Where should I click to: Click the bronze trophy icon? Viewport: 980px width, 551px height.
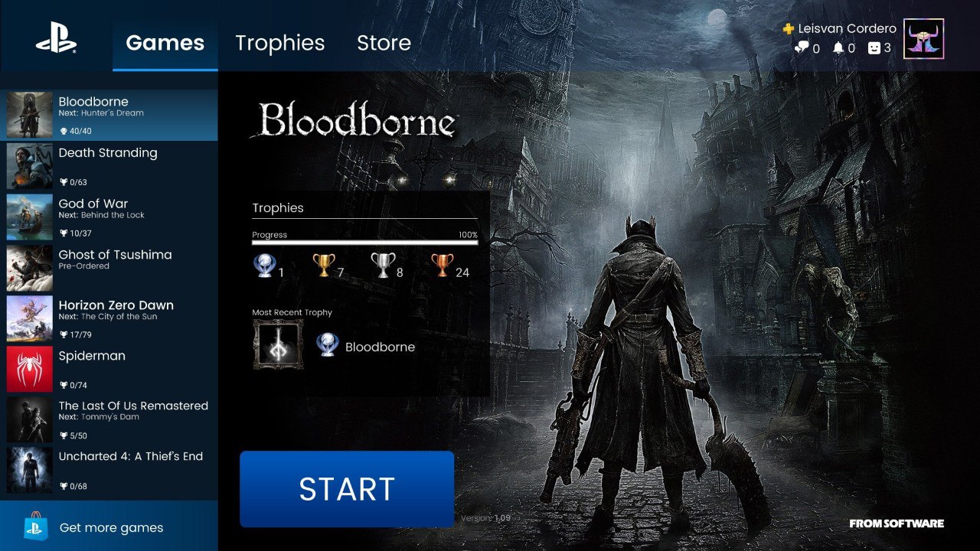[443, 266]
